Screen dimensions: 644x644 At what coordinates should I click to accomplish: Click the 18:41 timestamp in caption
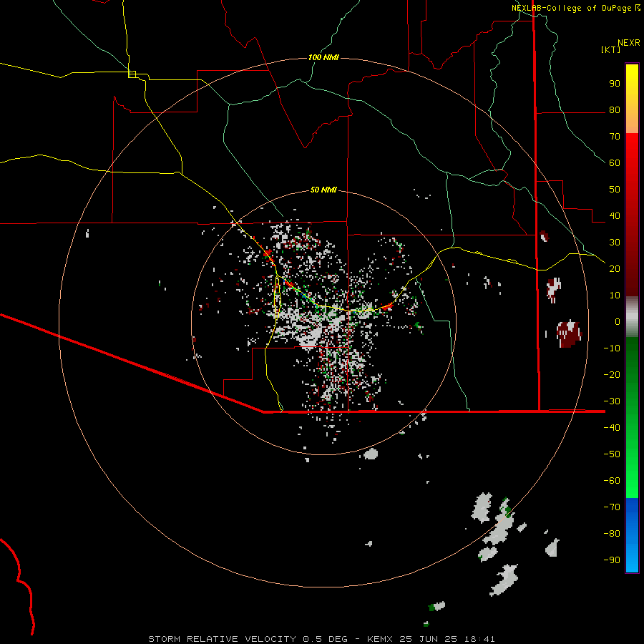[479, 639]
